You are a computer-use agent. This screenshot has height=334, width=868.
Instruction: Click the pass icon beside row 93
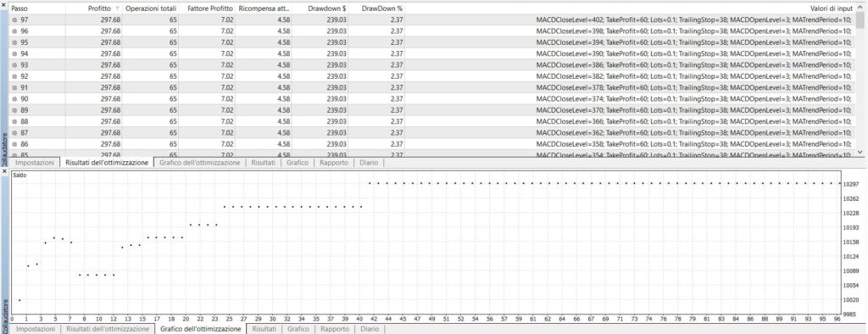(14, 64)
